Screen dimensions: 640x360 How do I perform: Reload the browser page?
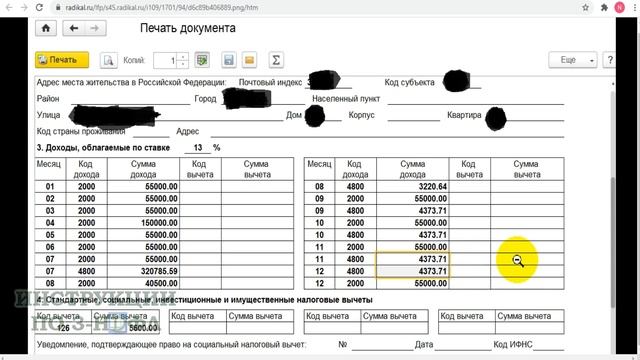coord(39,7)
